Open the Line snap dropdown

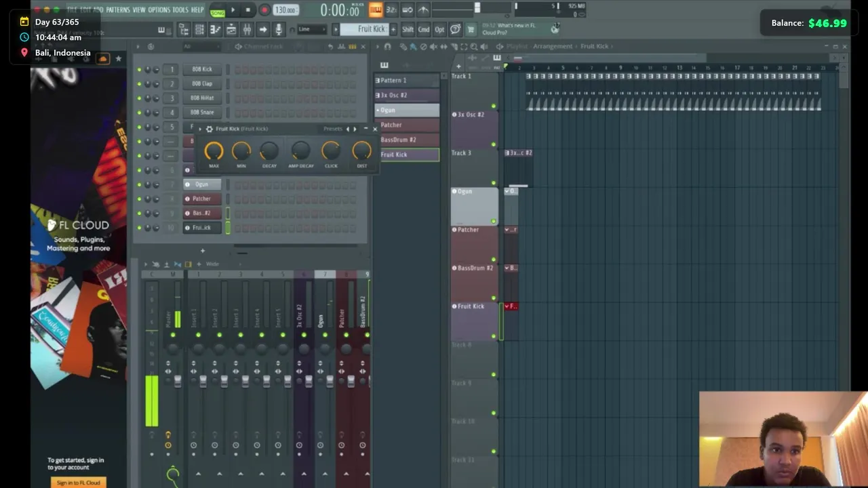(313, 29)
